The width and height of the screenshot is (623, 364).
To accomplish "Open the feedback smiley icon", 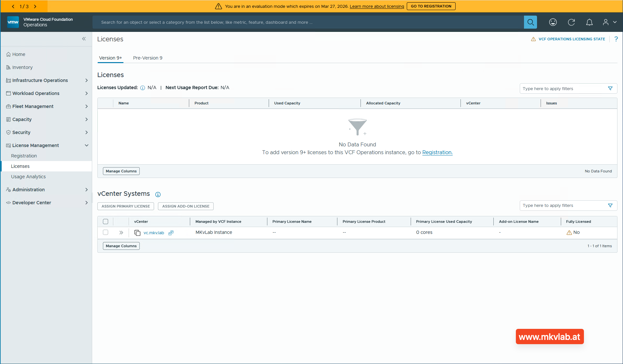I will [x=553, y=22].
